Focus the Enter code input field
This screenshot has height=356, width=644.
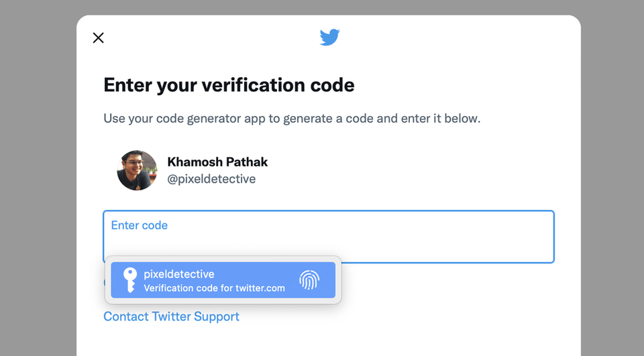coord(329,237)
